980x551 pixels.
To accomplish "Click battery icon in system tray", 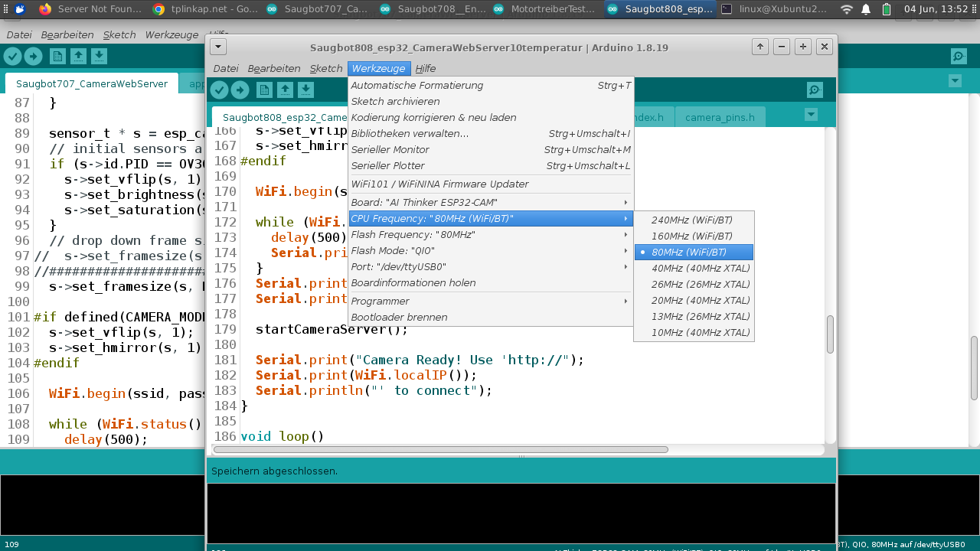I will 887,9.
